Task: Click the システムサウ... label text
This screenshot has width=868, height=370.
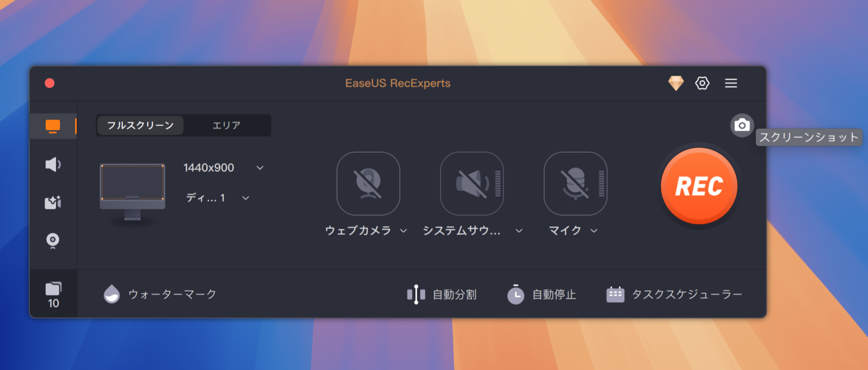Action: (462, 231)
